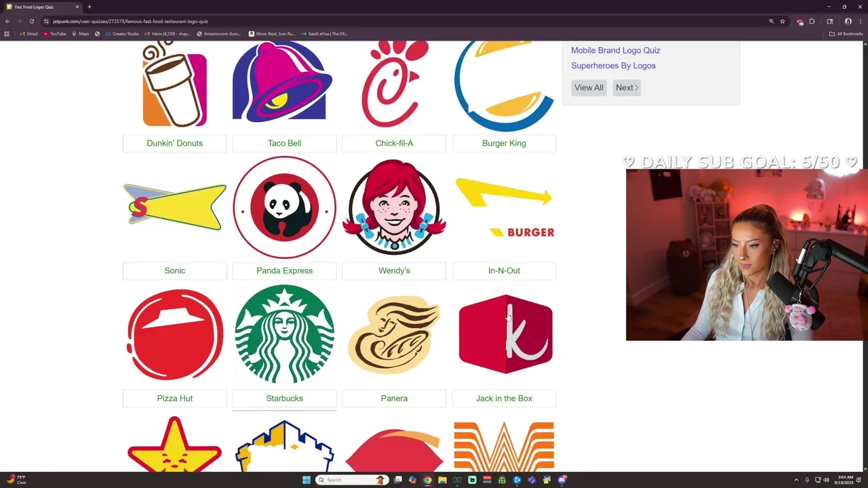Click the Jack in the Box logo

(x=505, y=334)
